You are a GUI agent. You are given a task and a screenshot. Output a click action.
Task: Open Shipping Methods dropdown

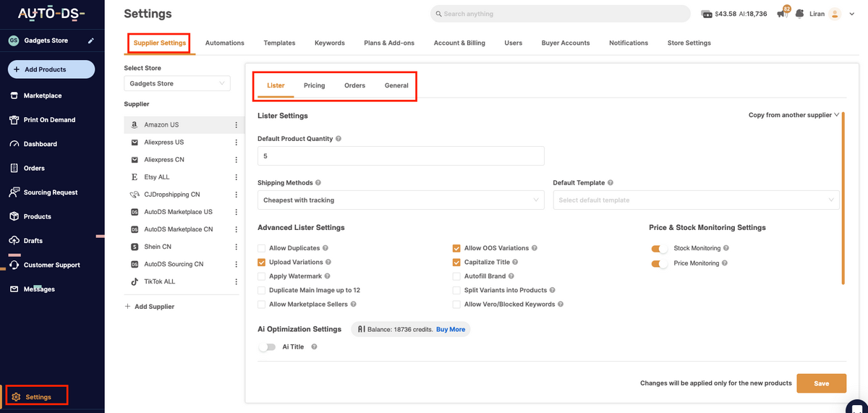tap(401, 200)
